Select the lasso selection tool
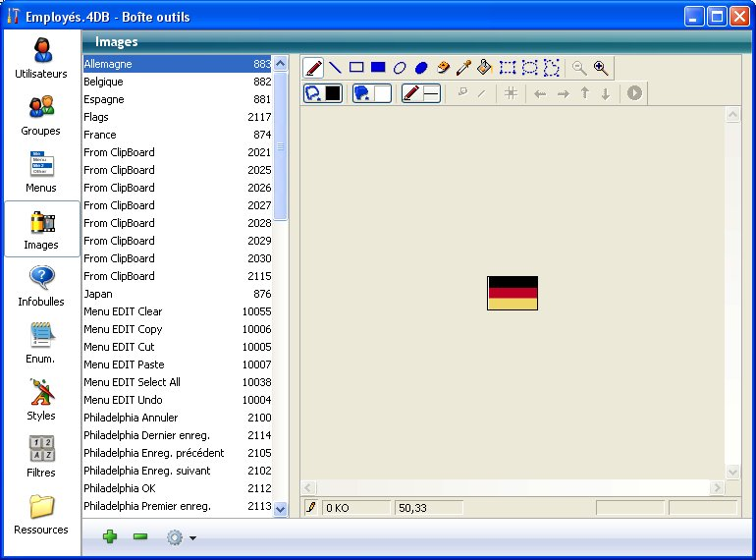 (x=552, y=68)
